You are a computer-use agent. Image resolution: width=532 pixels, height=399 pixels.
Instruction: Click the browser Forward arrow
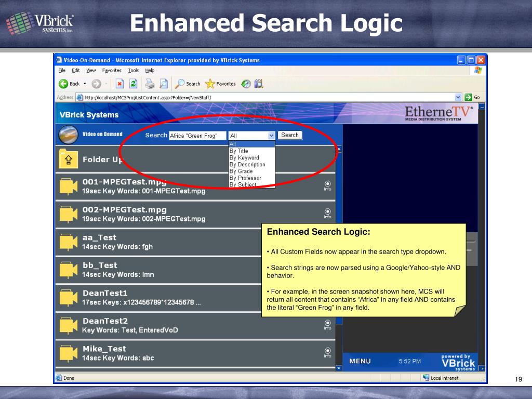tap(96, 84)
